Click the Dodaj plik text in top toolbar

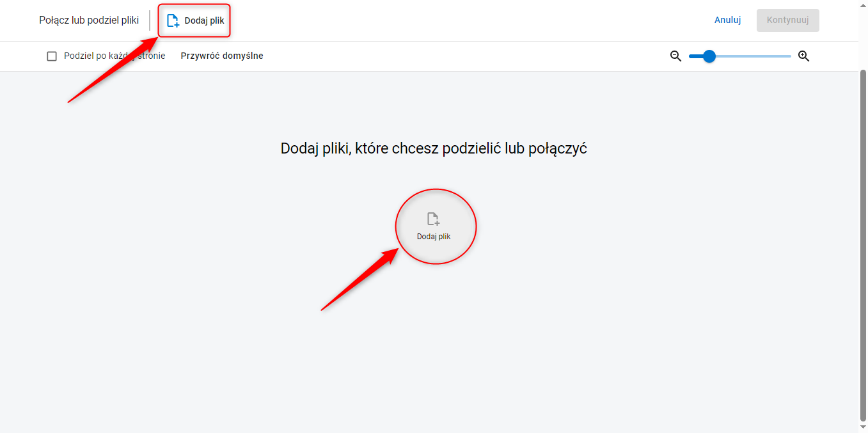point(204,20)
